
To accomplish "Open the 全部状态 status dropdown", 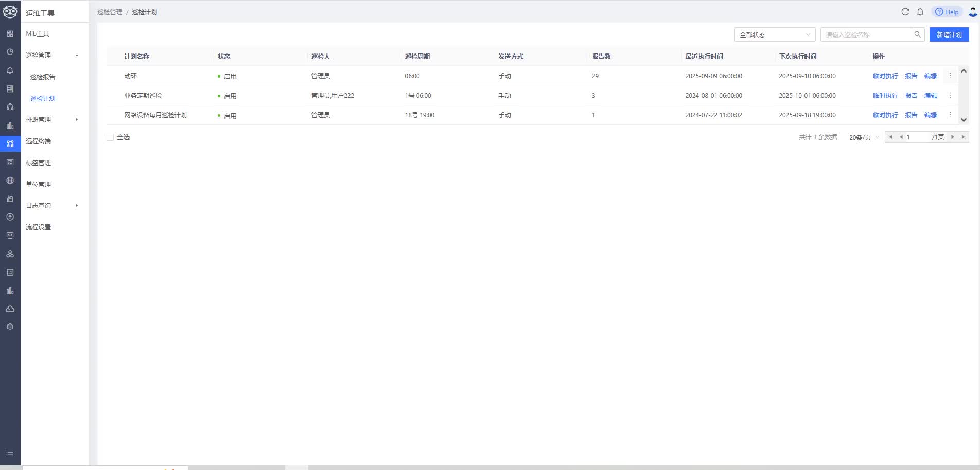I will pyautogui.click(x=774, y=34).
